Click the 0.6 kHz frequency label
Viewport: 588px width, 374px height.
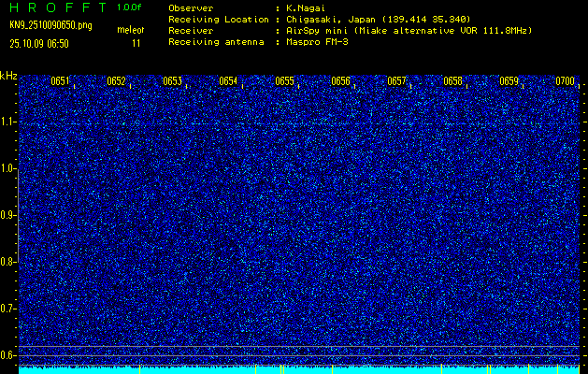click(8, 355)
